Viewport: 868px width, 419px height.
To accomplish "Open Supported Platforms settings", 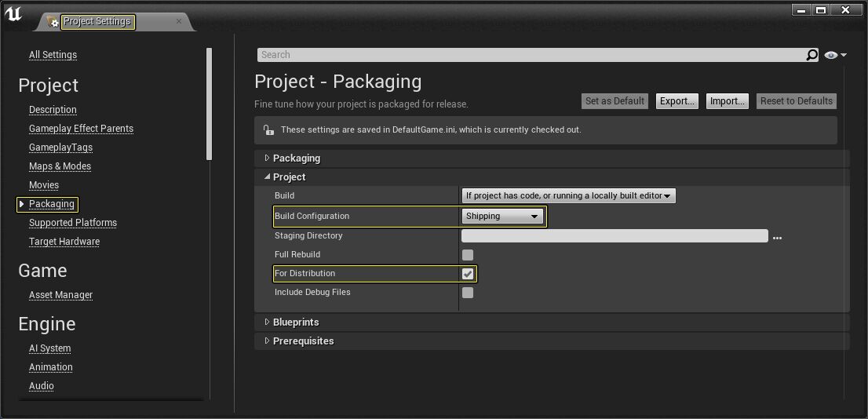I will 73,223.
